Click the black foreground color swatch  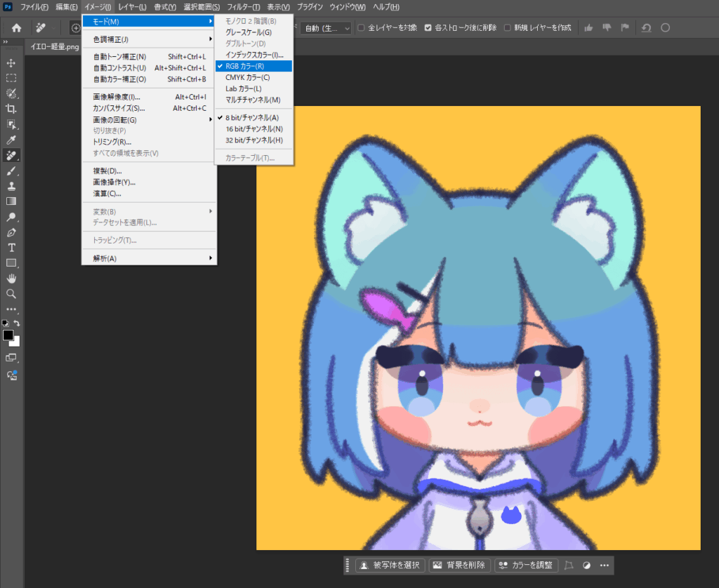(x=8, y=335)
